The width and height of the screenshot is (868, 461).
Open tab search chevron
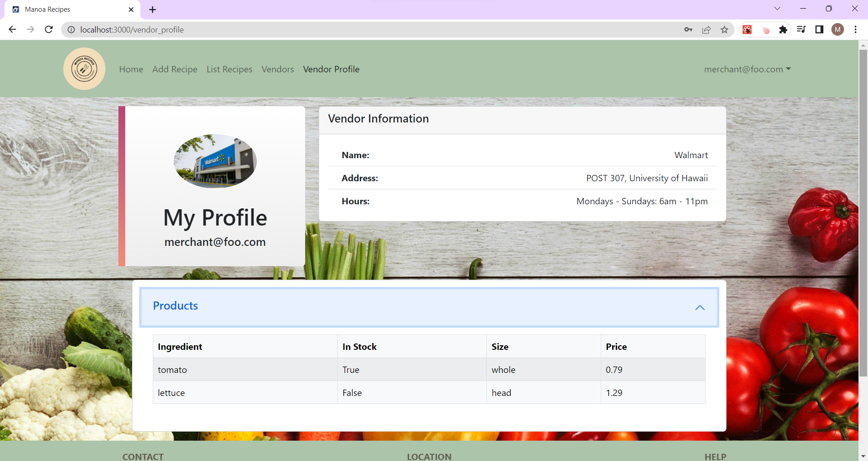[778, 9]
